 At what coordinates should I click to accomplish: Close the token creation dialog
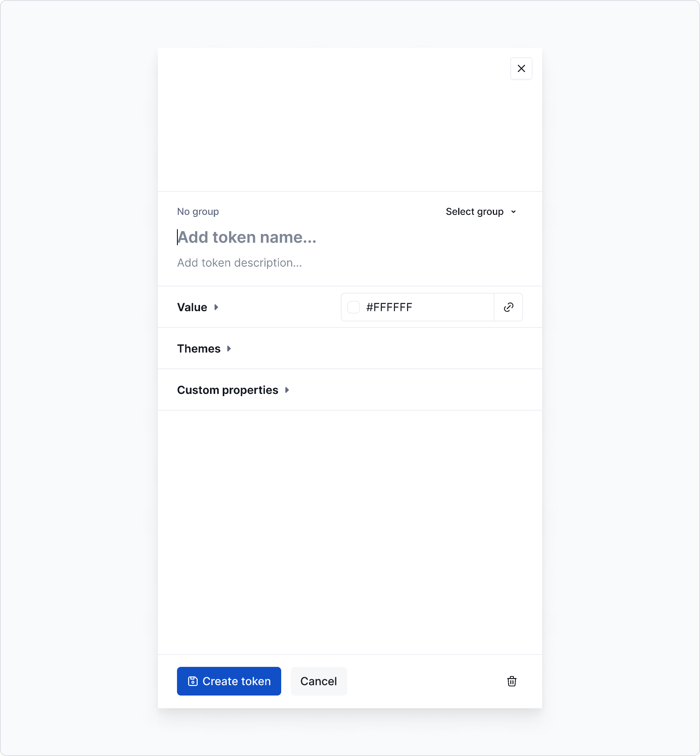[521, 68]
